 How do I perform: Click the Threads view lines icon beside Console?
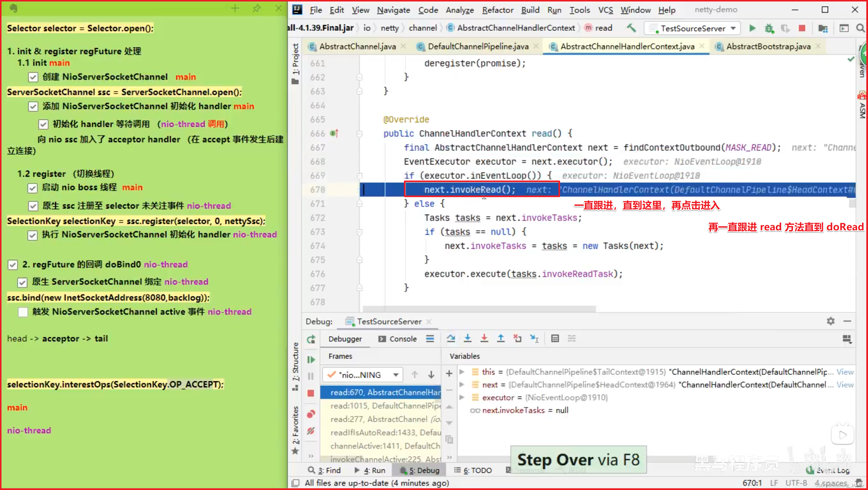point(430,339)
